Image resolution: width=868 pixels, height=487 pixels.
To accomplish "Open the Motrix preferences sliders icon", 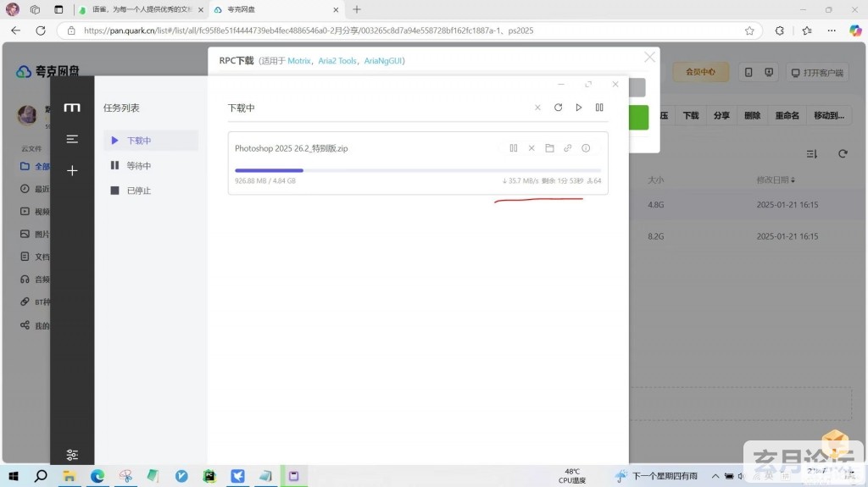I will coord(72,455).
